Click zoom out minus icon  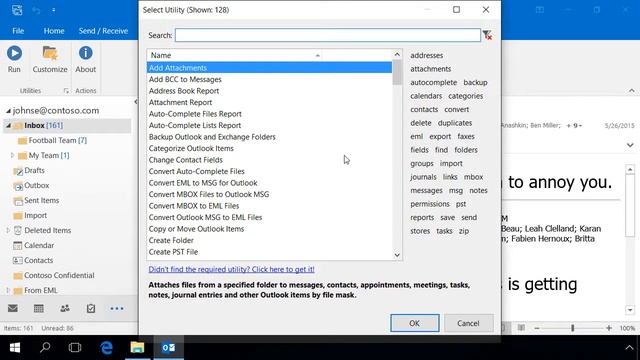[537, 328]
